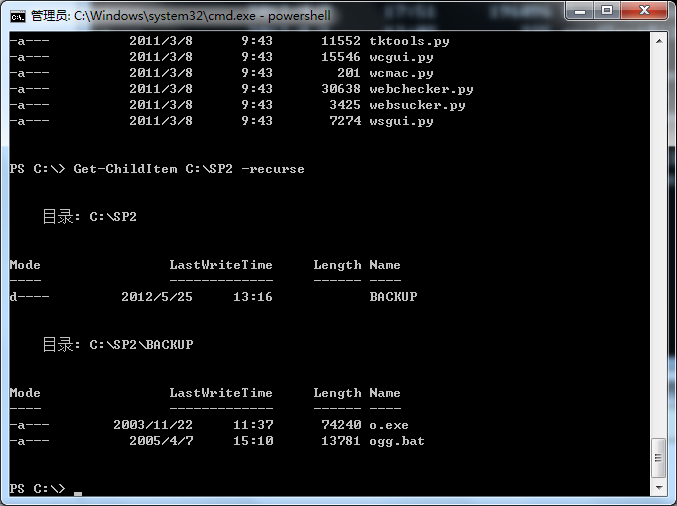The height and width of the screenshot is (506, 677).
Task: Maximize the cmd.exe window
Action: [607, 11]
